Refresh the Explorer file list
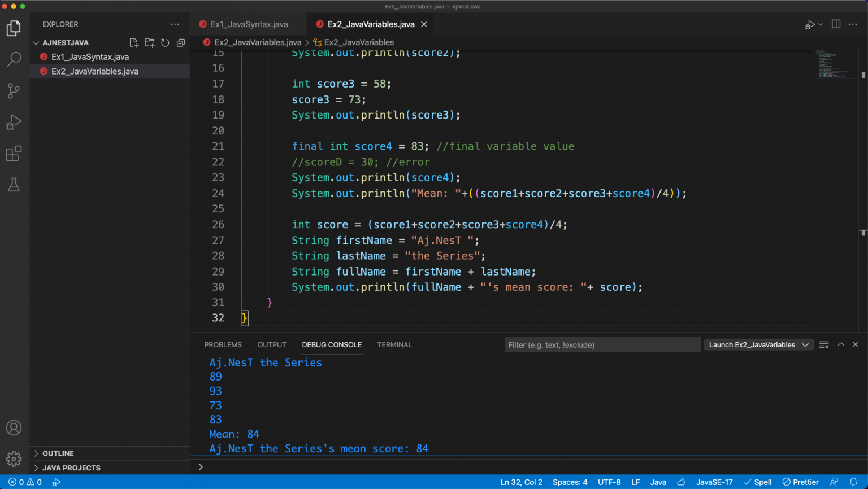Screen dimensions: 868x489 [x=165, y=43]
